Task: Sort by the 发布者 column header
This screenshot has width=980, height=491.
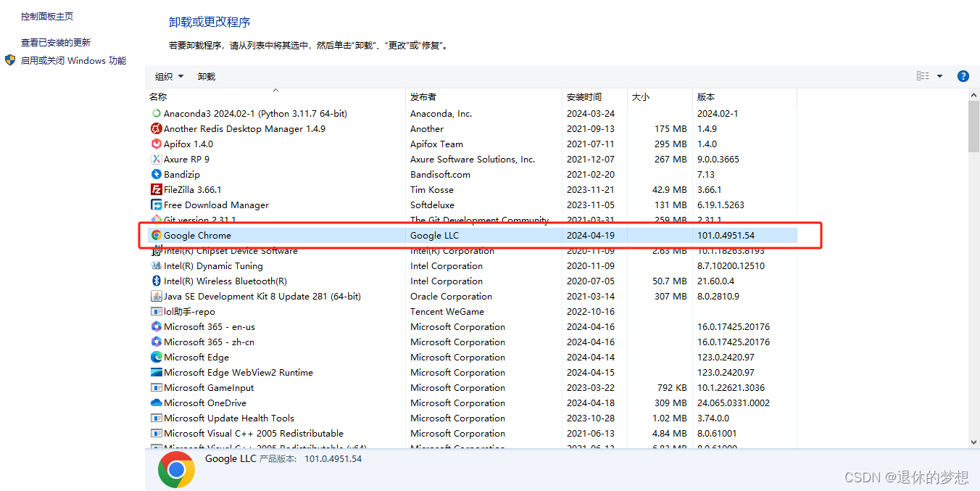Action: (x=483, y=96)
